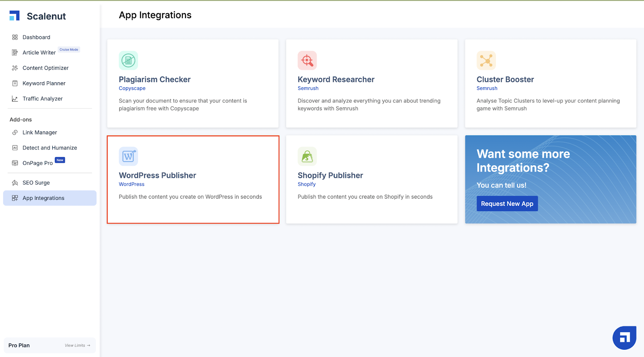Click the WordPress provider label
Screen dimensions: 644x357
coord(132,184)
